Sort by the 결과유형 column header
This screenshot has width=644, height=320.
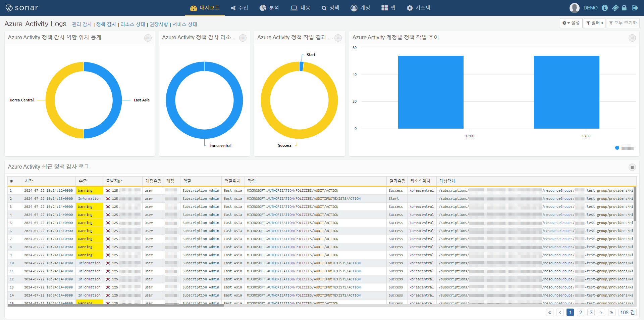point(397,181)
